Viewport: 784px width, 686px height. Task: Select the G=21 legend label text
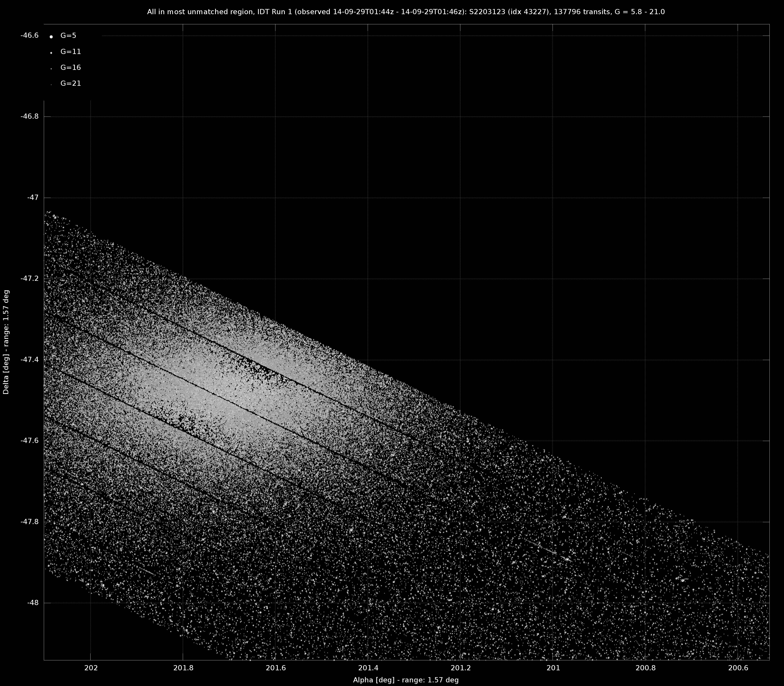70,83
